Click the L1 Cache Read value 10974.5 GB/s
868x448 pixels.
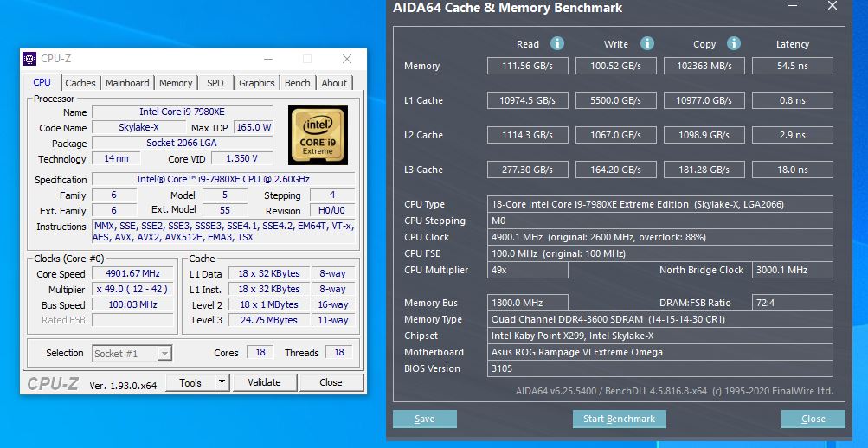click(528, 100)
